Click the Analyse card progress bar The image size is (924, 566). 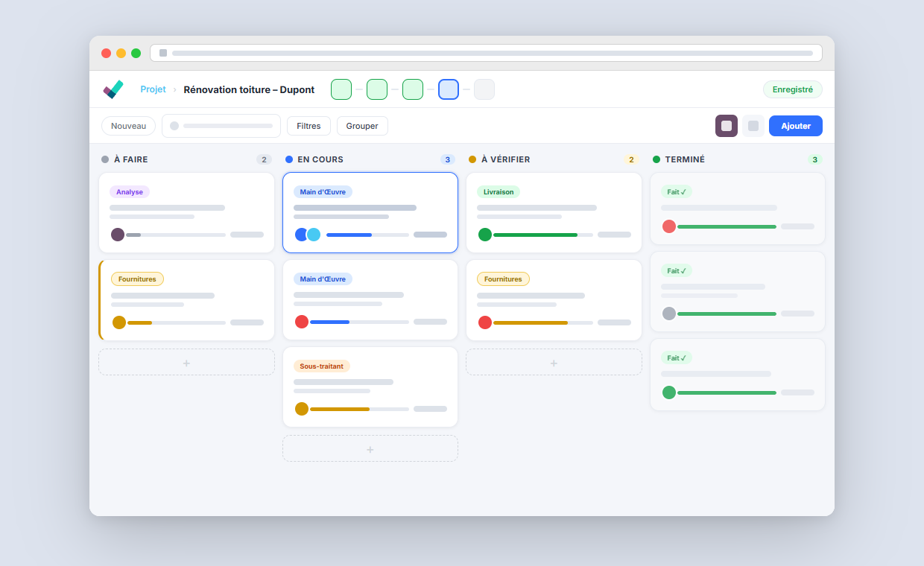(176, 235)
